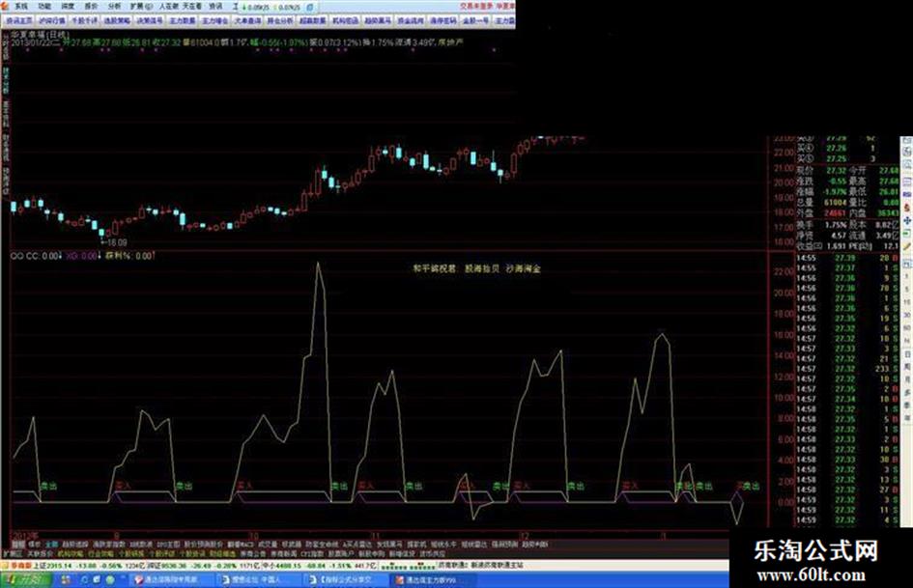913x588 pixels.
Task: Select the 模板 tab below the chart
Action: click(35, 545)
